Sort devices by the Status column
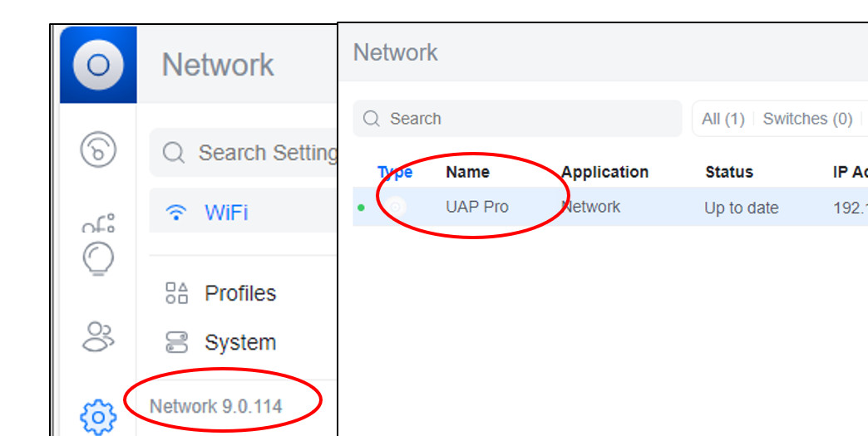Image resolution: width=868 pixels, height=436 pixels. pos(729,172)
